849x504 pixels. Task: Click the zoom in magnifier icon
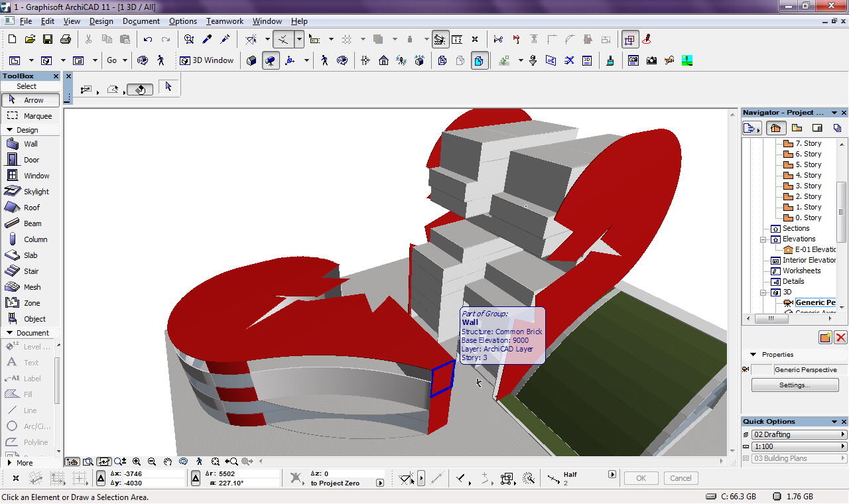[137, 462]
